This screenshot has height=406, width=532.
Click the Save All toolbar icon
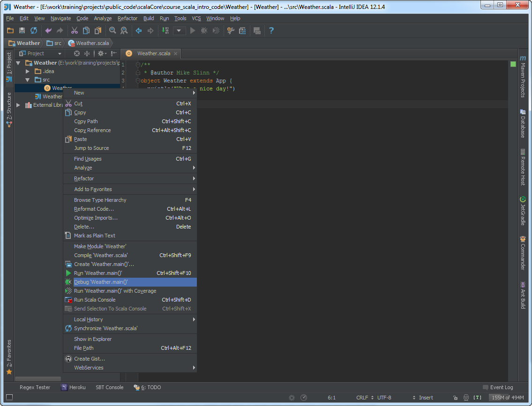(x=22, y=30)
